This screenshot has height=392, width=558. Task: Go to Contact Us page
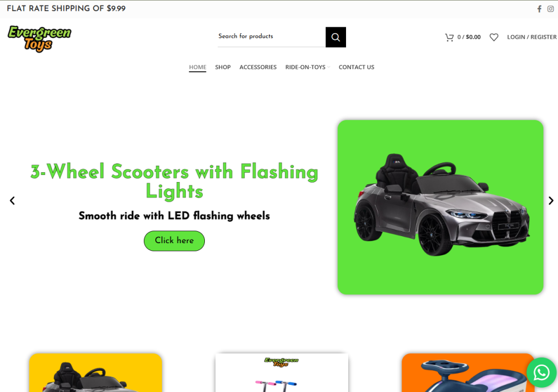click(x=356, y=67)
